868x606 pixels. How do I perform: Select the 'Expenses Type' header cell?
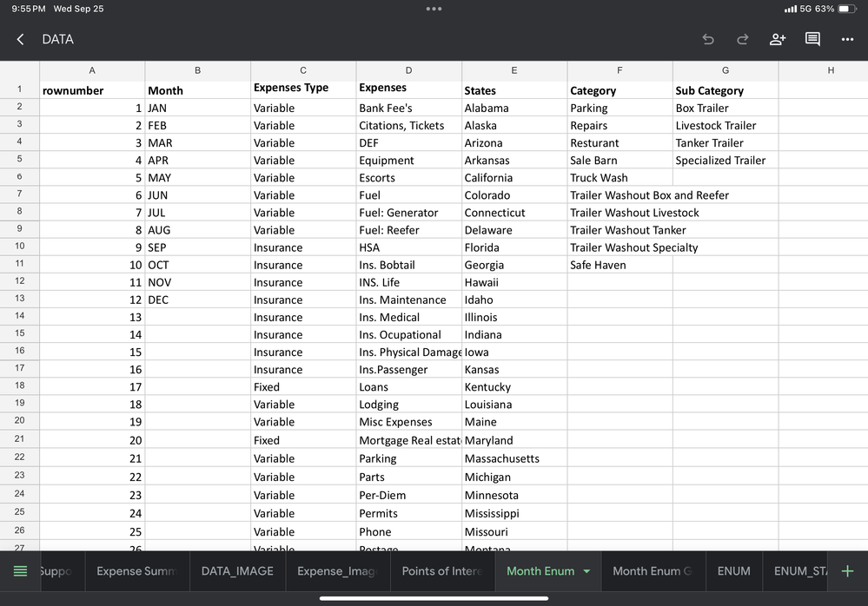coord(303,89)
